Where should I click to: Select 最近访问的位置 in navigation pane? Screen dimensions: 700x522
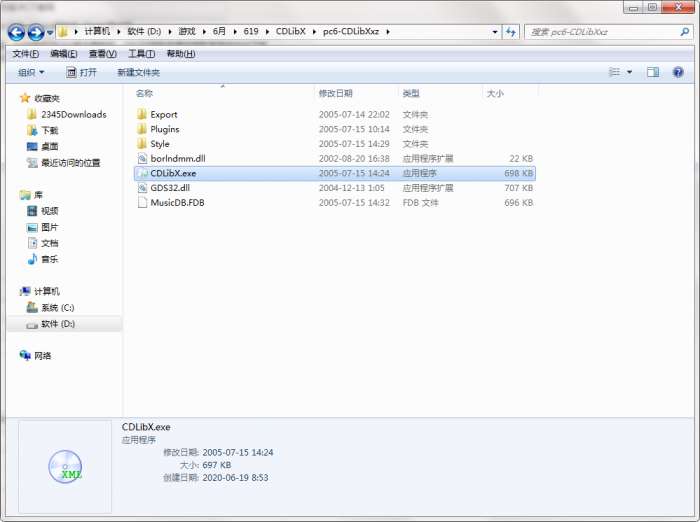click(71, 163)
